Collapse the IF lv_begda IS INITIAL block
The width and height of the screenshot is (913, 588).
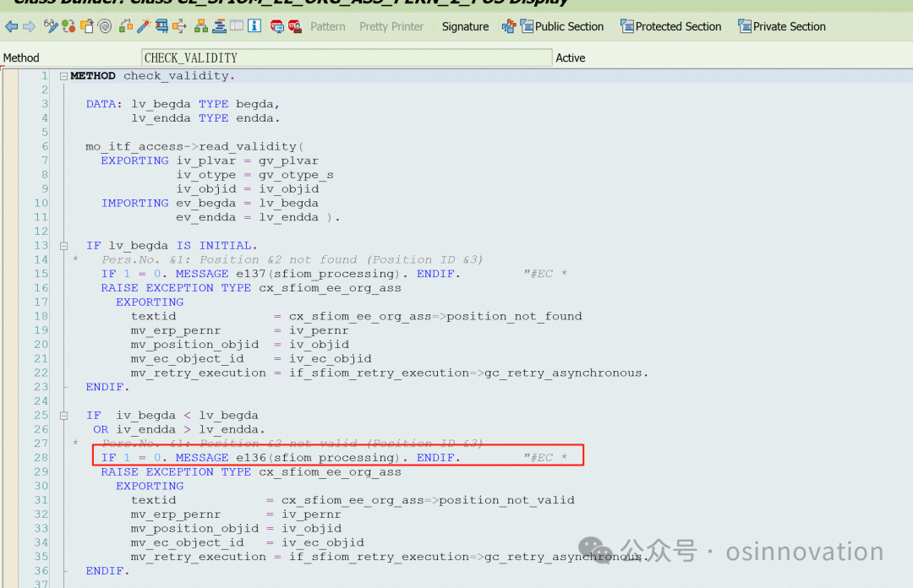(x=63, y=246)
